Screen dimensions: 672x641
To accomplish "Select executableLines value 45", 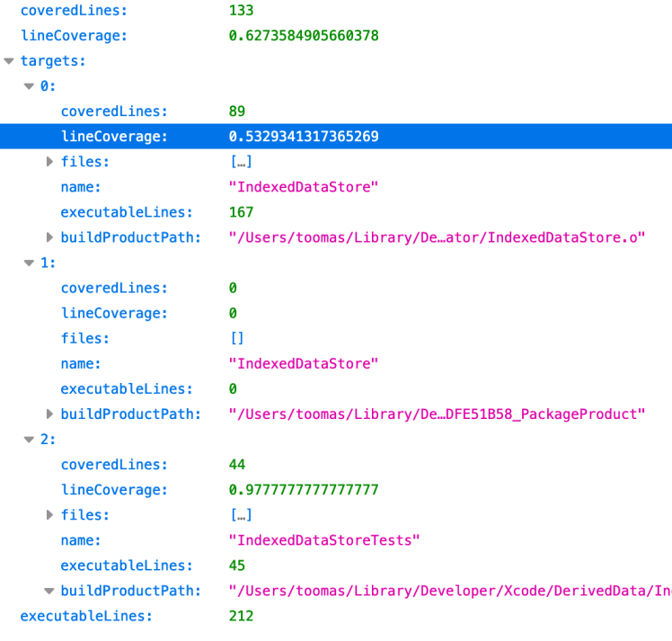I will pyautogui.click(x=237, y=565).
